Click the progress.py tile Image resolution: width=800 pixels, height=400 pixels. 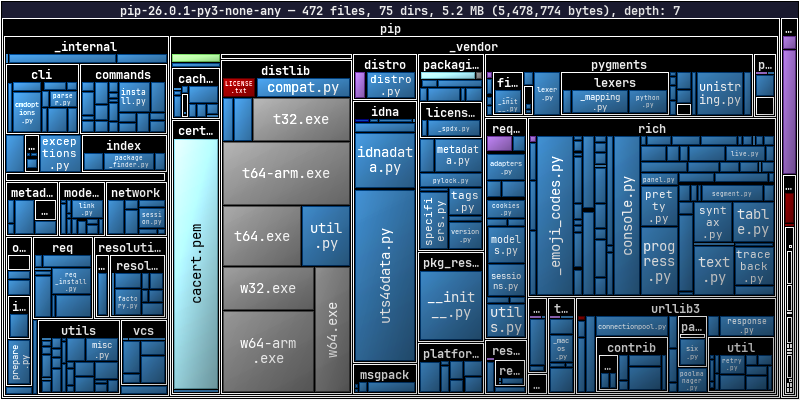[659, 261]
